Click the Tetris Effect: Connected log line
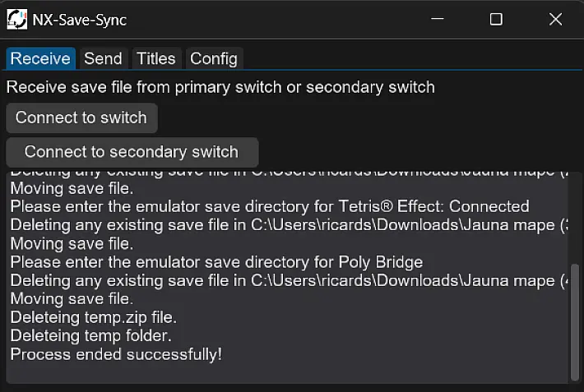 [x=270, y=206]
